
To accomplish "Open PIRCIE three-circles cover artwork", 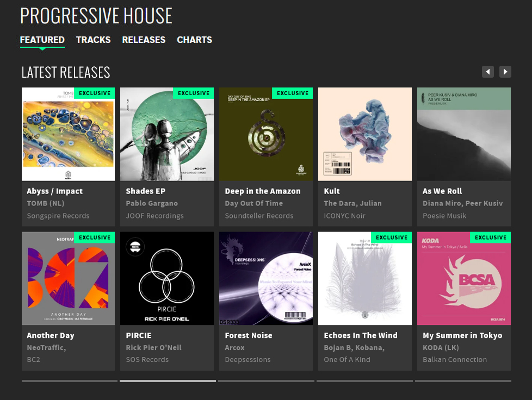I will click(167, 278).
